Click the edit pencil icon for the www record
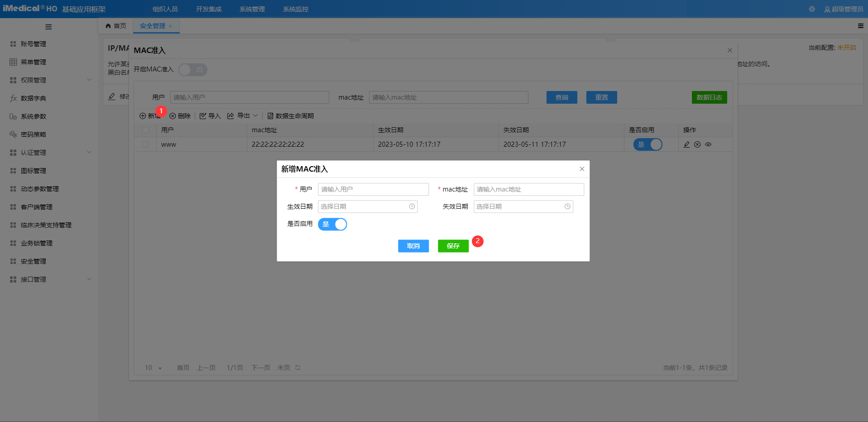The image size is (868, 422). 686,144
